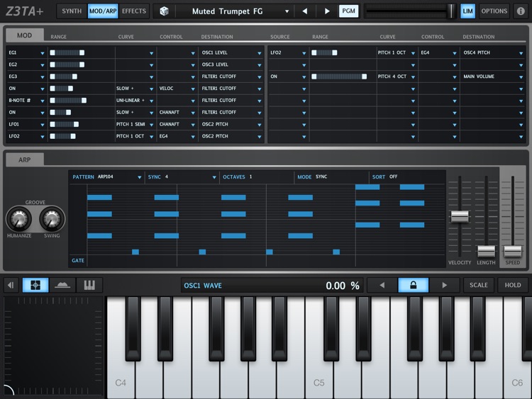The height and width of the screenshot is (399, 532).
Task: Open the arp PATTERN ARP104 dropdown
Action: pos(106,177)
